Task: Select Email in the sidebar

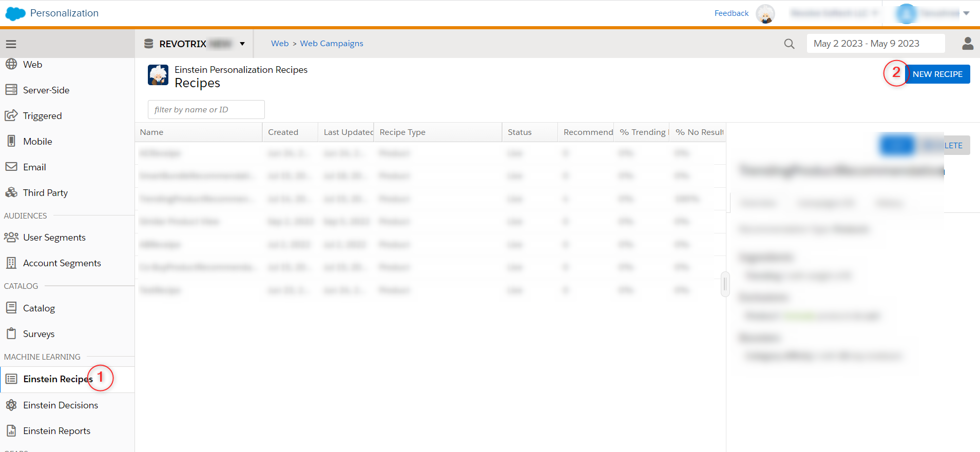Action: [x=34, y=167]
